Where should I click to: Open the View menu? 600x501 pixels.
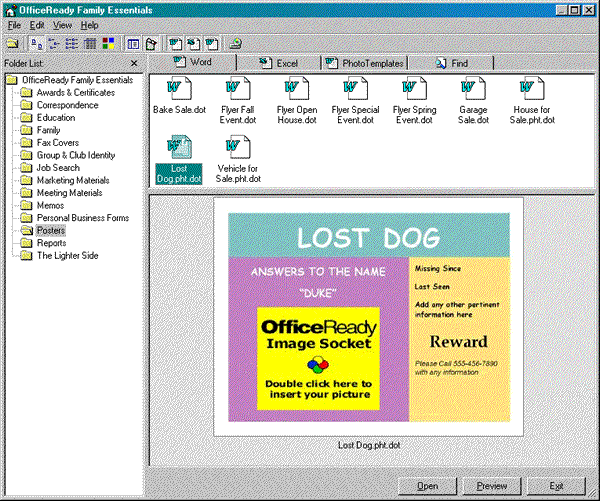(x=62, y=25)
